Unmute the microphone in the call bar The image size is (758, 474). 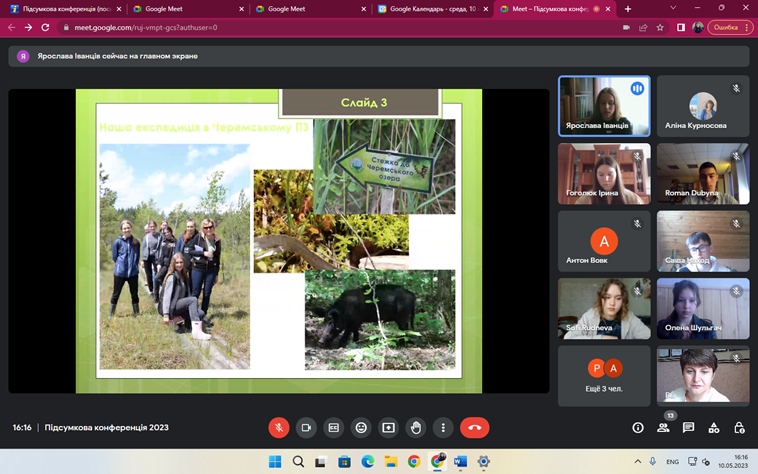279,428
